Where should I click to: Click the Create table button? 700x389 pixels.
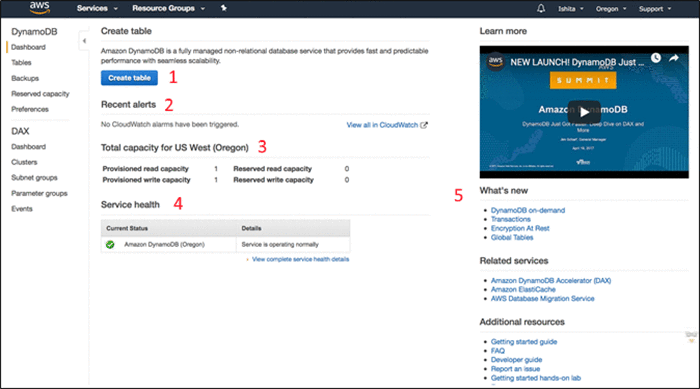point(129,78)
